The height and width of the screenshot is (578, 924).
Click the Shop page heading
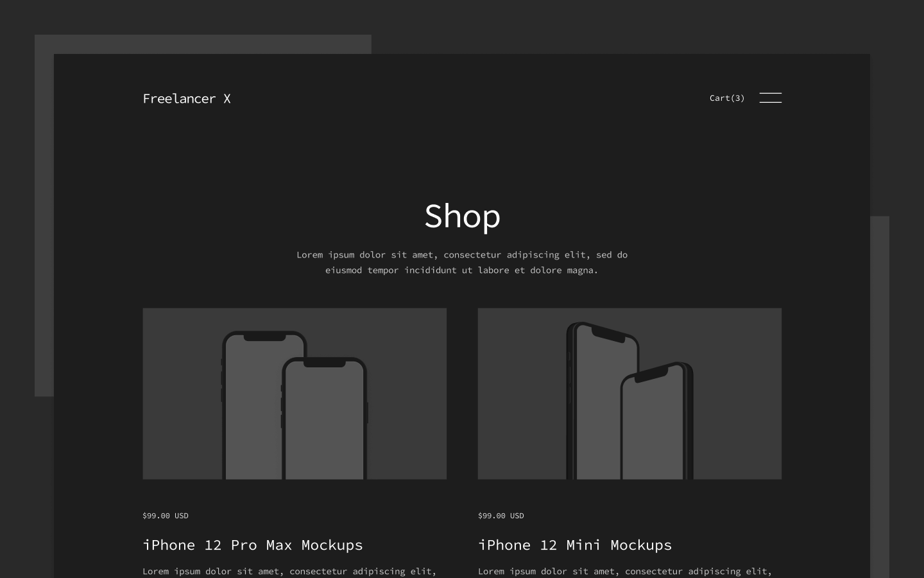pos(462,216)
